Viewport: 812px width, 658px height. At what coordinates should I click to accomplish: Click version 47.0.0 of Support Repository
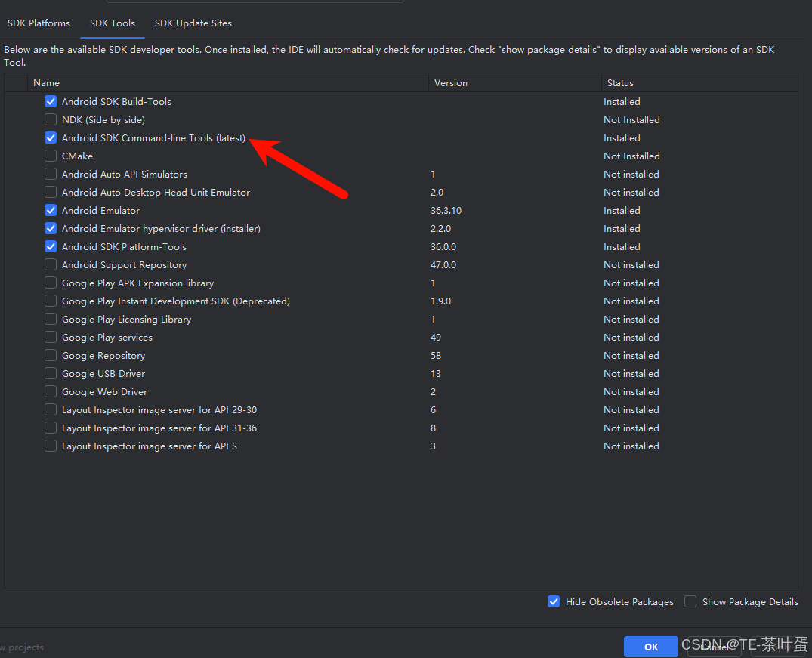443,264
